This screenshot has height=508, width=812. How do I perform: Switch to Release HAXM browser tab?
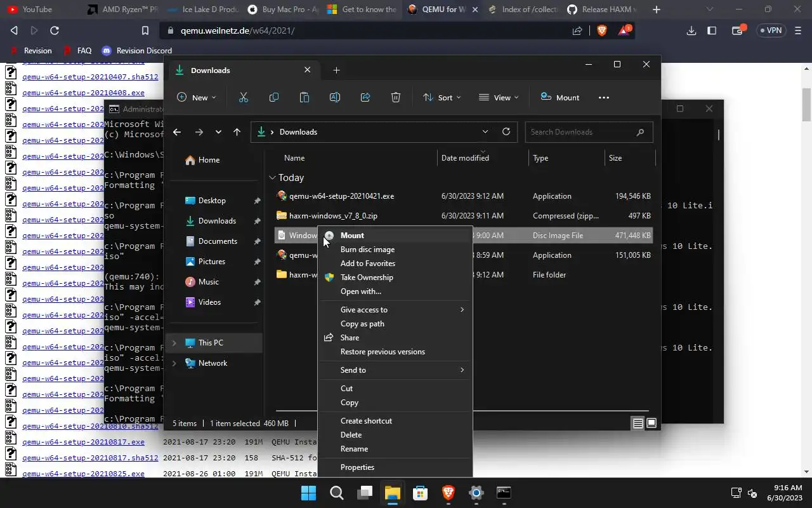603,10
